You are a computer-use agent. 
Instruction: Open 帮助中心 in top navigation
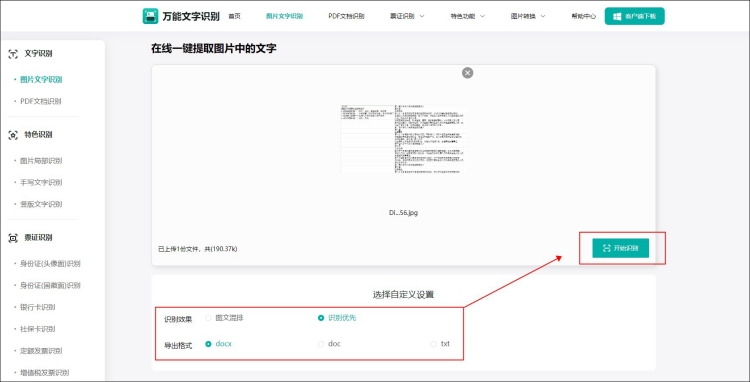click(x=584, y=16)
